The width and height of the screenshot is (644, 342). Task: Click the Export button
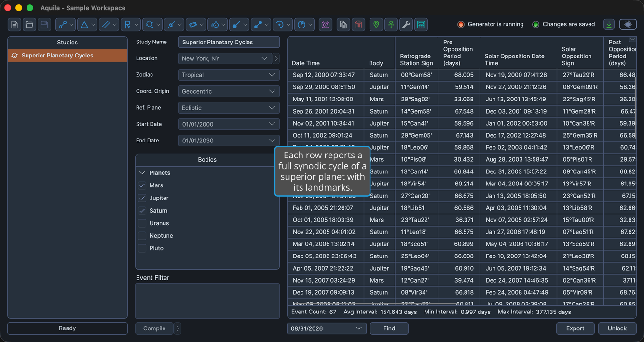tap(575, 328)
